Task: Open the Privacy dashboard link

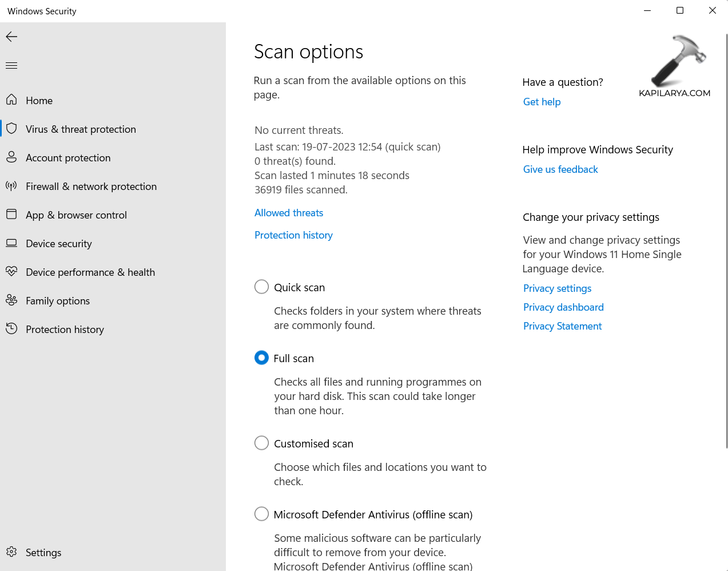Action: [563, 307]
